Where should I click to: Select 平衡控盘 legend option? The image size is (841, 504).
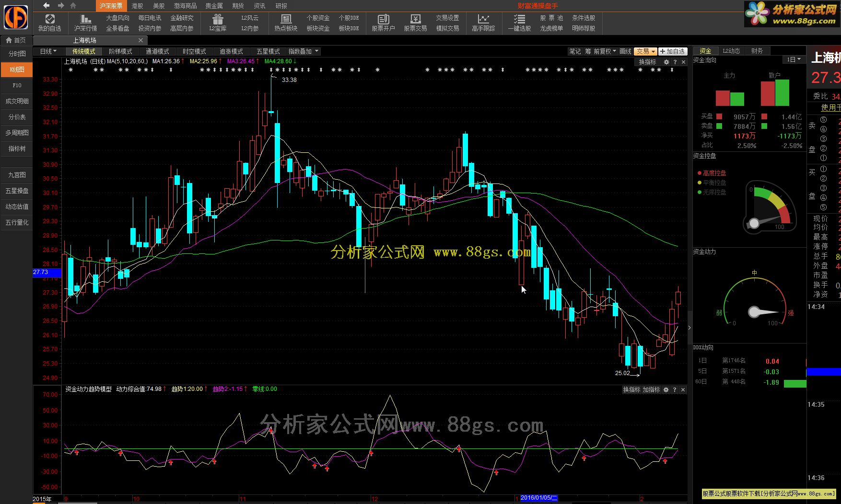(712, 183)
